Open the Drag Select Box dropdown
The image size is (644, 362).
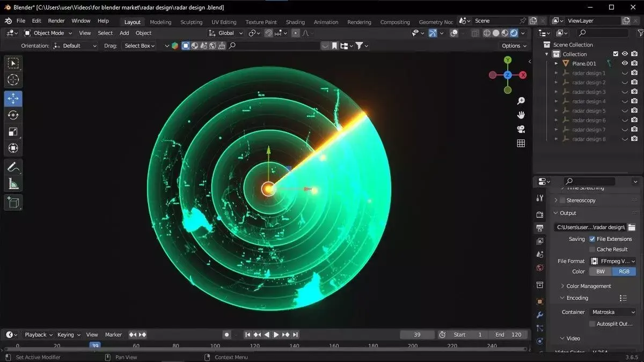pos(138,46)
